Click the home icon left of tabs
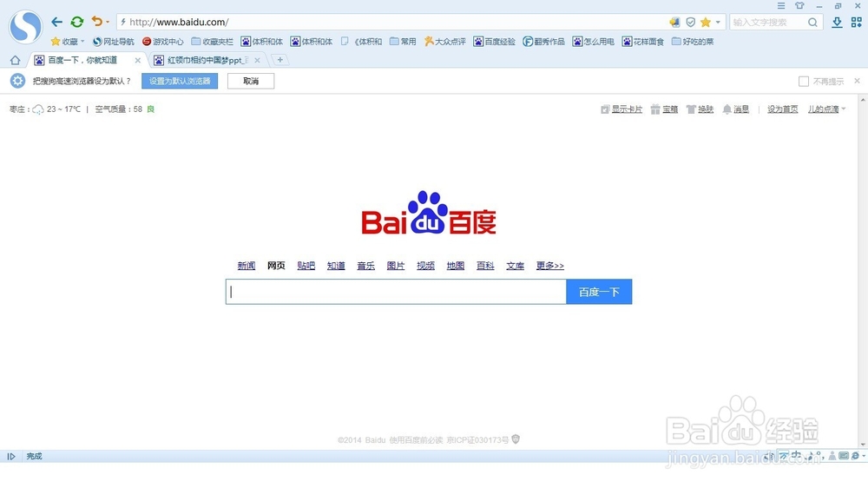 click(x=15, y=60)
